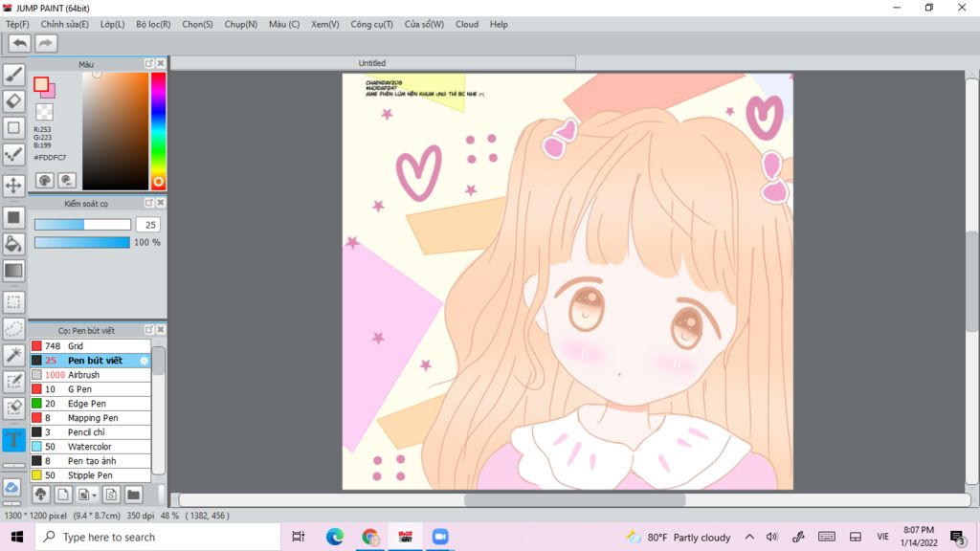Select the Airbrush brush

[91, 375]
